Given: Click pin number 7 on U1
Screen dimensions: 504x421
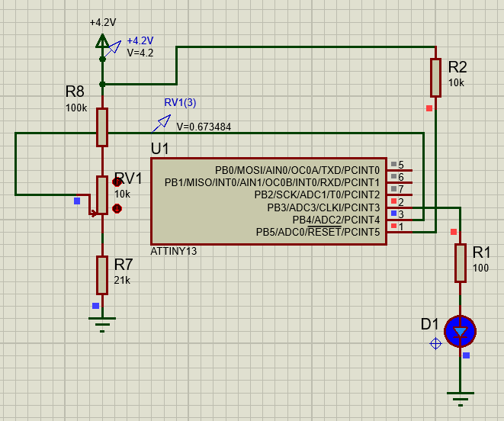Looking at the screenshot, I should pyautogui.click(x=401, y=189).
